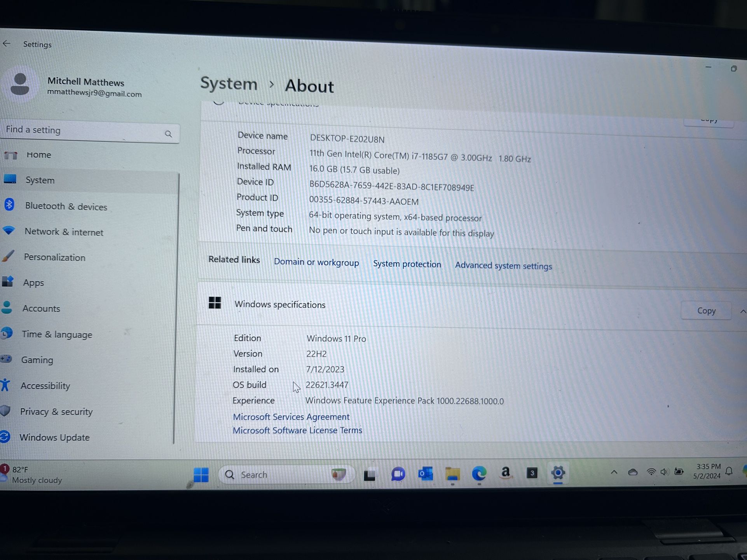
Task: Open Domain or workgroup link
Action: pyautogui.click(x=316, y=262)
